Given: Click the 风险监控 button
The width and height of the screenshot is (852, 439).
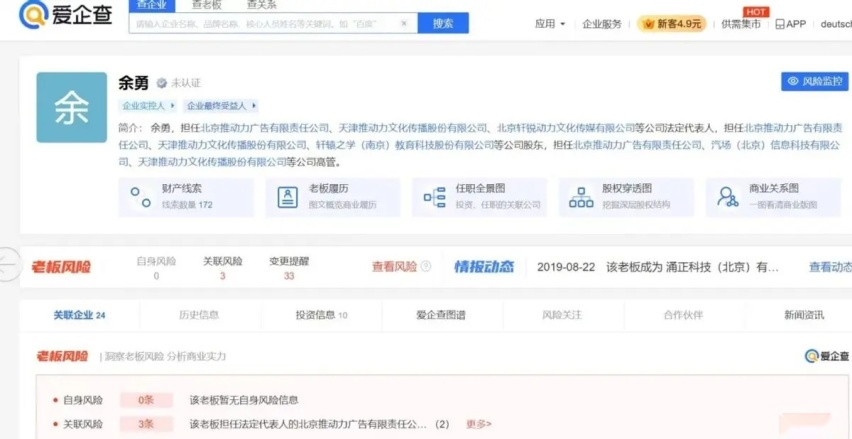Looking at the screenshot, I should tap(815, 81).
